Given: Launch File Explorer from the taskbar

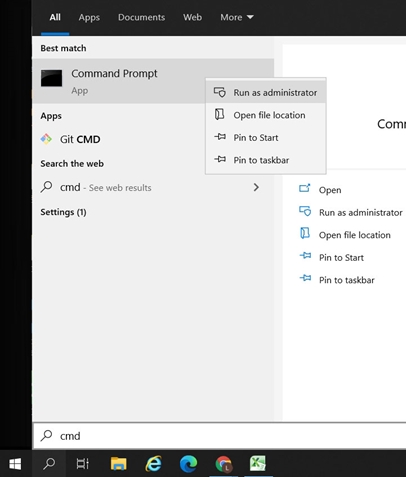Looking at the screenshot, I should pyautogui.click(x=118, y=463).
